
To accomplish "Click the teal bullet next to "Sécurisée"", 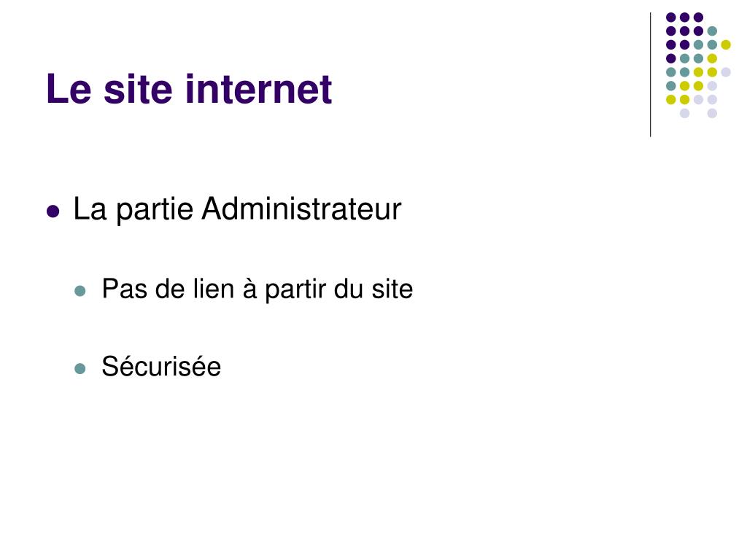I will pos(80,368).
